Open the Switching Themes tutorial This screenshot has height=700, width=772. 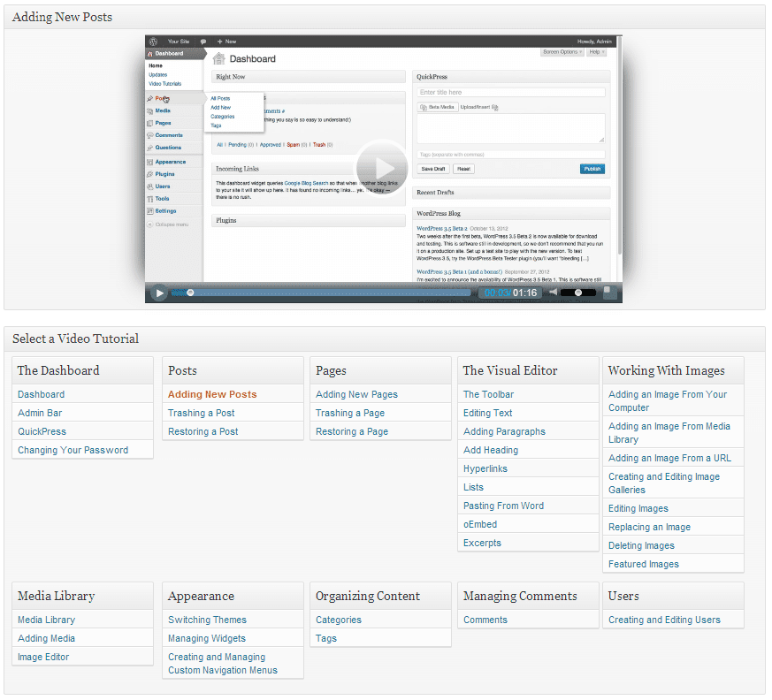click(207, 620)
